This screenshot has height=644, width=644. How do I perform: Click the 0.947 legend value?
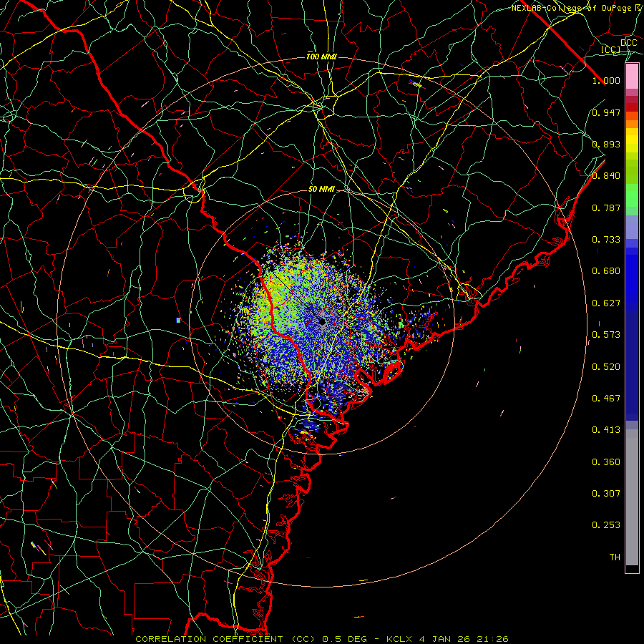click(x=606, y=112)
